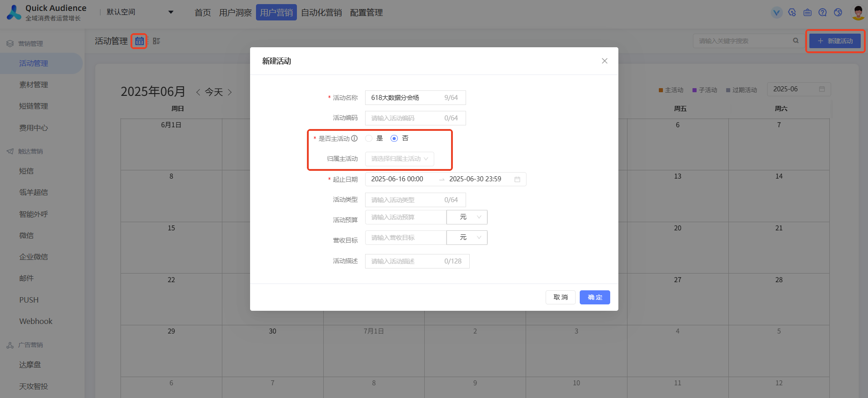868x398 pixels.
Task: Click the end date 2025-06-30 23:59 field
Action: click(475, 179)
